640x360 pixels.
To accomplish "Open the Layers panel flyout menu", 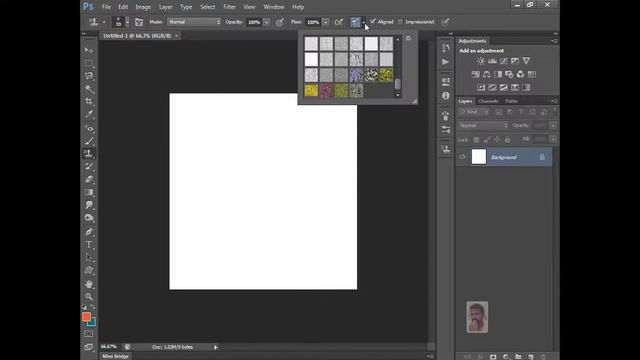I will (554, 101).
